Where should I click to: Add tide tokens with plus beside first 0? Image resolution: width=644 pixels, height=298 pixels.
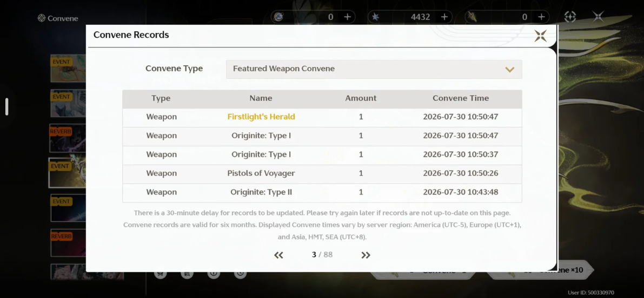tap(347, 17)
